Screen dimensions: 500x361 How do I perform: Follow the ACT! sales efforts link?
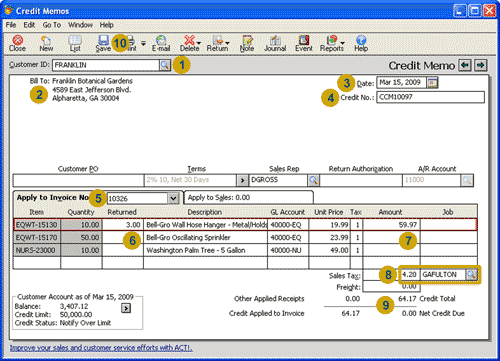coord(101,348)
